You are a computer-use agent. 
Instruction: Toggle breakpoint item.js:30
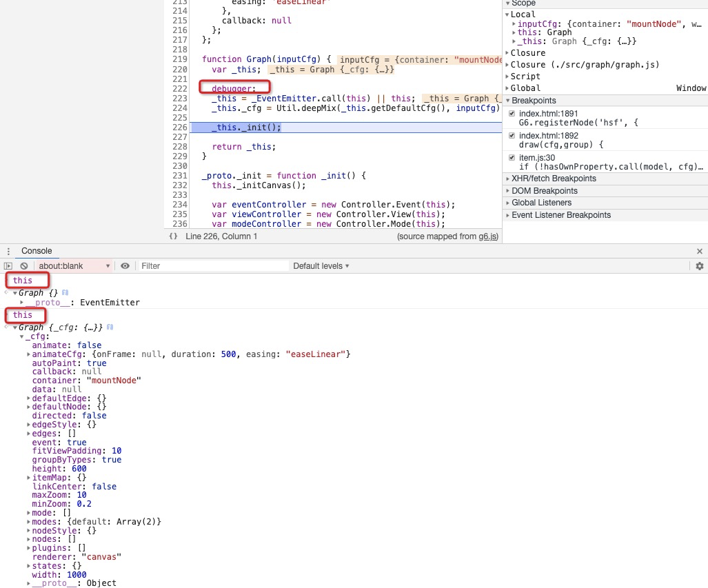[x=512, y=158]
